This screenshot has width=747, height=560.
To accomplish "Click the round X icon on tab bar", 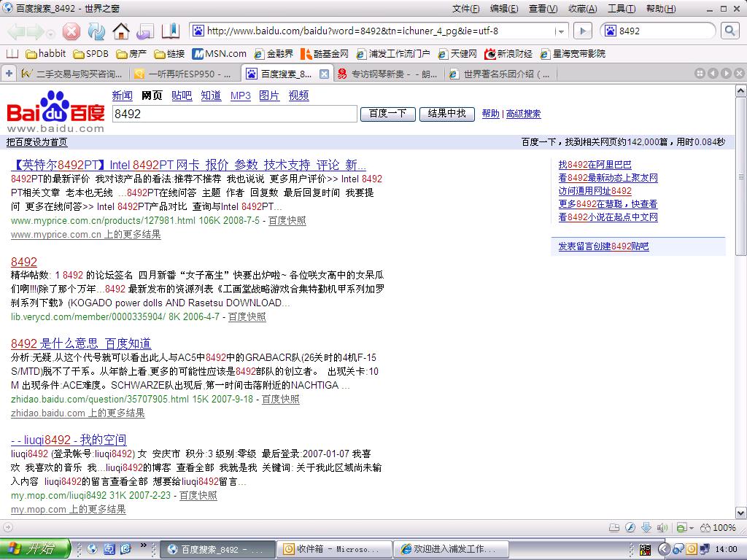I will (739, 74).
